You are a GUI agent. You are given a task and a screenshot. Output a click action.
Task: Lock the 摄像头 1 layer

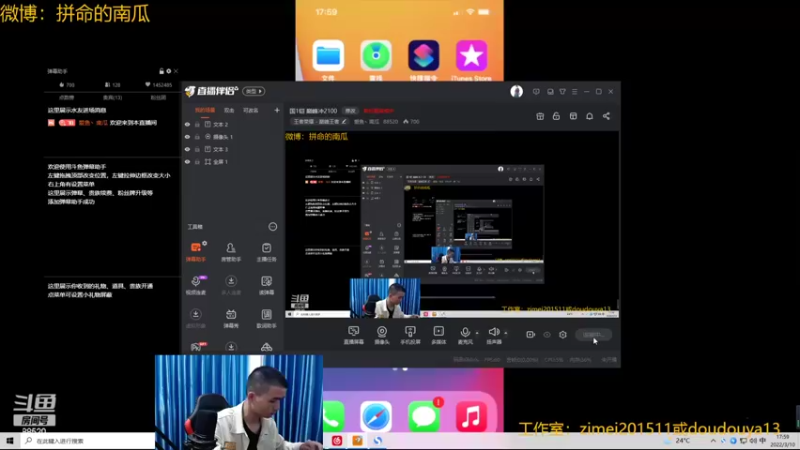click(197, 137)
